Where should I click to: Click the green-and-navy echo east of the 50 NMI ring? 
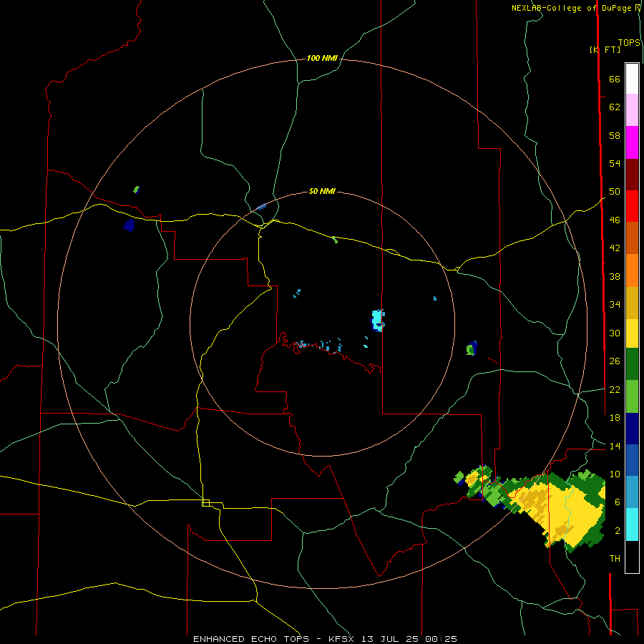[x=472, y=348]
